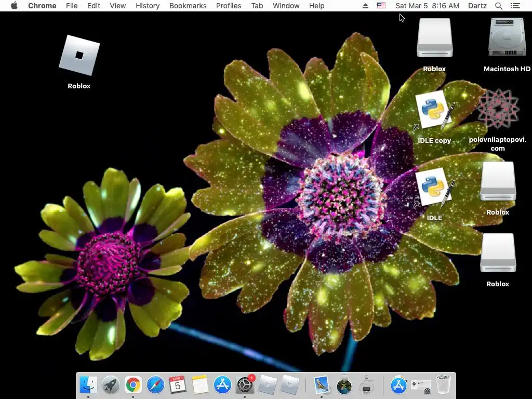Open the Help menu
The height and width of the screenshot is (399, 532).
click(316, 6)
